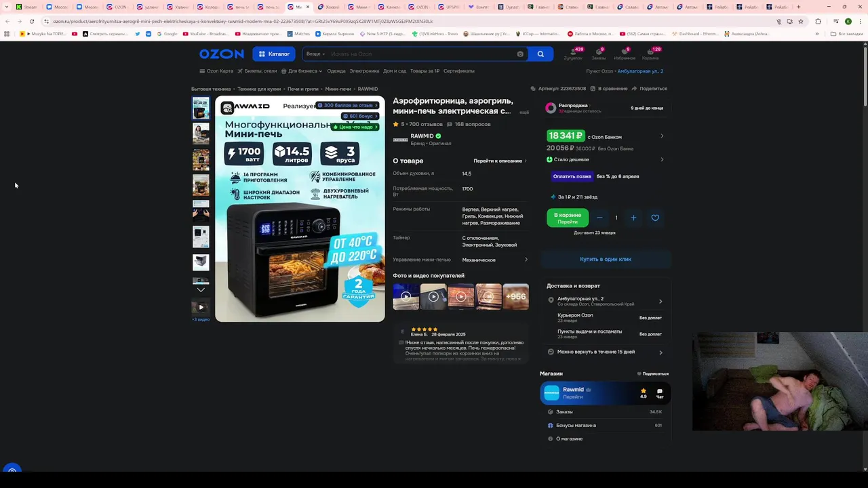The height and width of the screenshot is (488, 868).
Task: Click the Цена что надо badge
Action: [355, 127]
